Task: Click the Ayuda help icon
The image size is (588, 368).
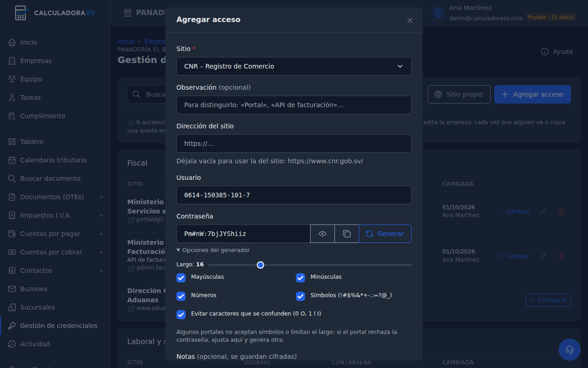Action: (x=545, y=52)
